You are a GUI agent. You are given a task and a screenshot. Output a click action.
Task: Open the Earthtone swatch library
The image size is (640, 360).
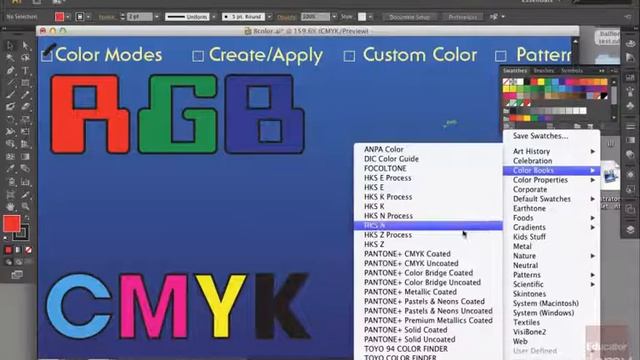click(x=552, y=208)
